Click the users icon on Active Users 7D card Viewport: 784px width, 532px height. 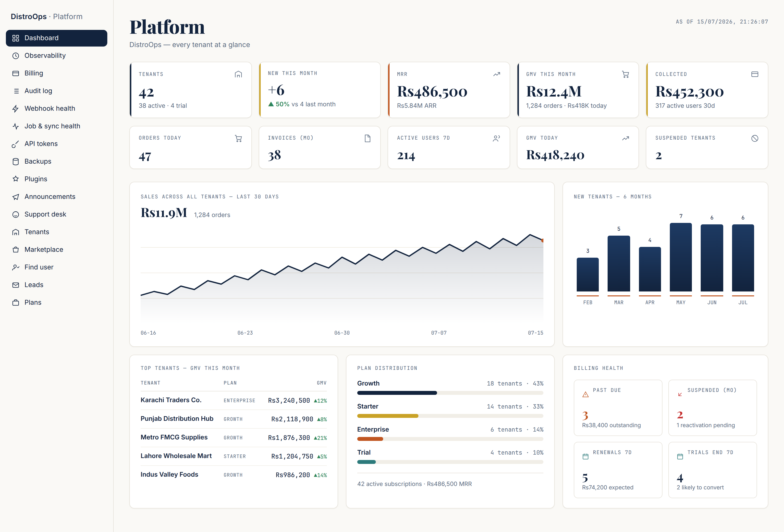[497, 138]
